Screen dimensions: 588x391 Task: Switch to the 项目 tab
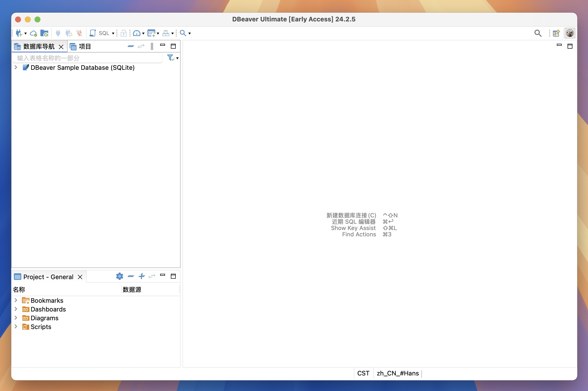tap(80, 47)
